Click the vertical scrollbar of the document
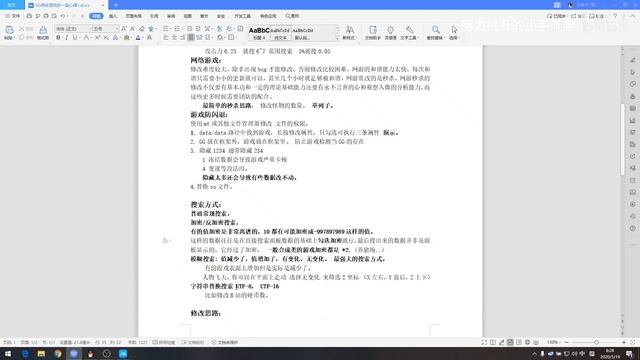 click(x=622, y=139)
